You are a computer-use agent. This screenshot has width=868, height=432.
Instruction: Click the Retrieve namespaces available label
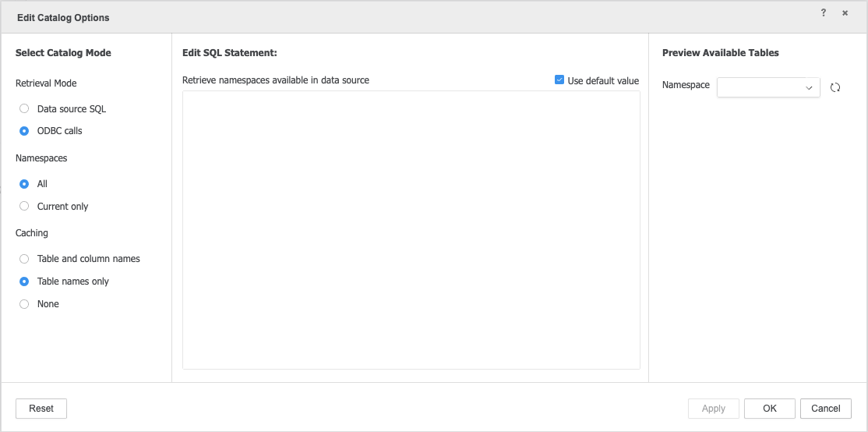[x=276, y=80]
